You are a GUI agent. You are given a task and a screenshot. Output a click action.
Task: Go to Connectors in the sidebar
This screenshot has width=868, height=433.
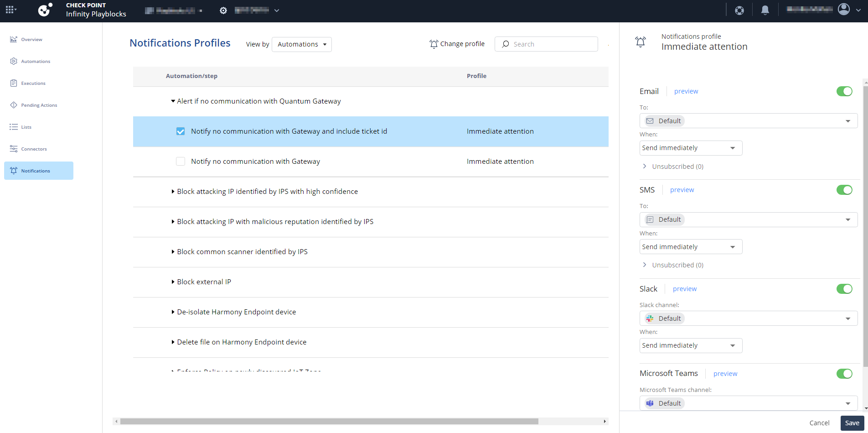pyautogui.click(x=34, y=149)
